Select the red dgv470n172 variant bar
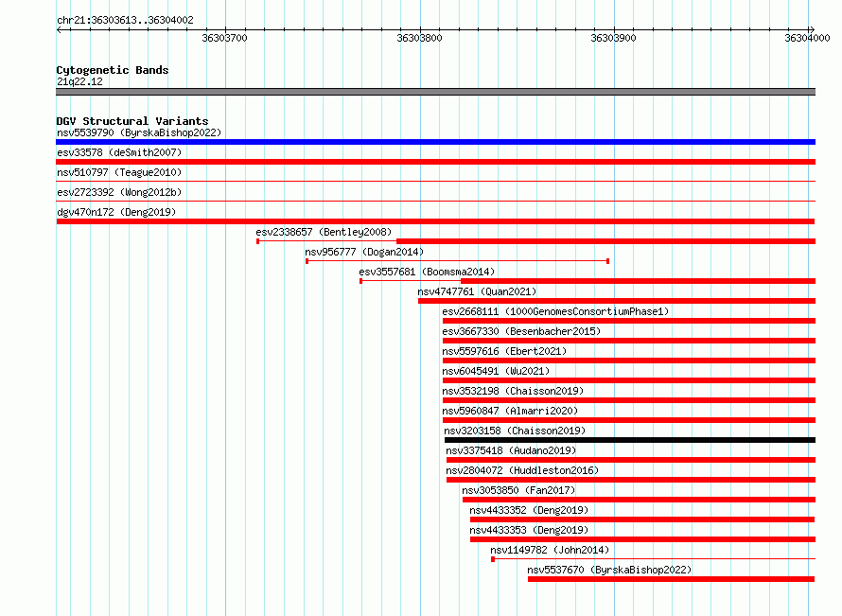 coord(435,221)
